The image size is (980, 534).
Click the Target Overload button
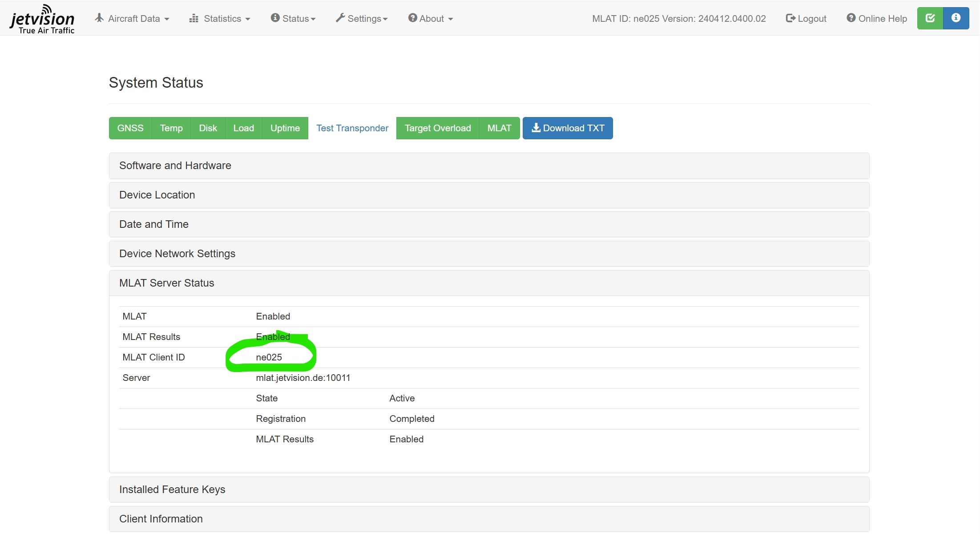[438, 128]
